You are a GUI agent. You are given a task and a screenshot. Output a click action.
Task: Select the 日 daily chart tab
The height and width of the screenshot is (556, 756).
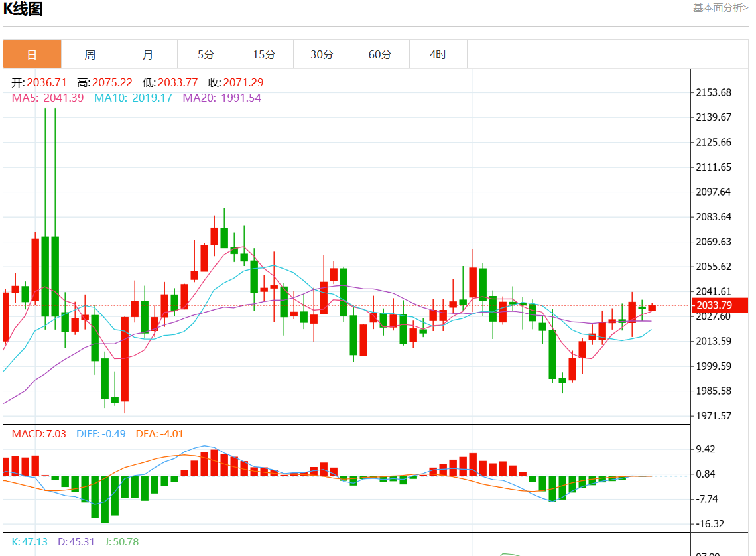(x=32, y=54)
